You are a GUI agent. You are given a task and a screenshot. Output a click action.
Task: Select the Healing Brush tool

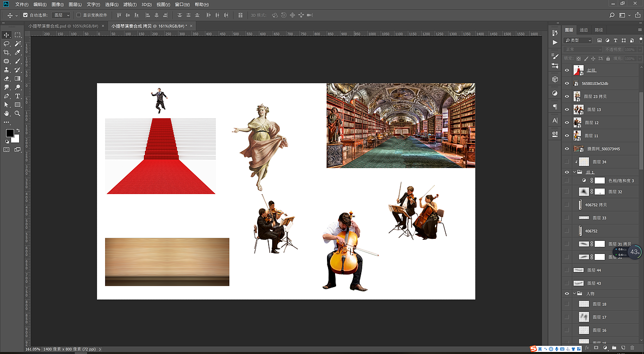tap(7, 61)
